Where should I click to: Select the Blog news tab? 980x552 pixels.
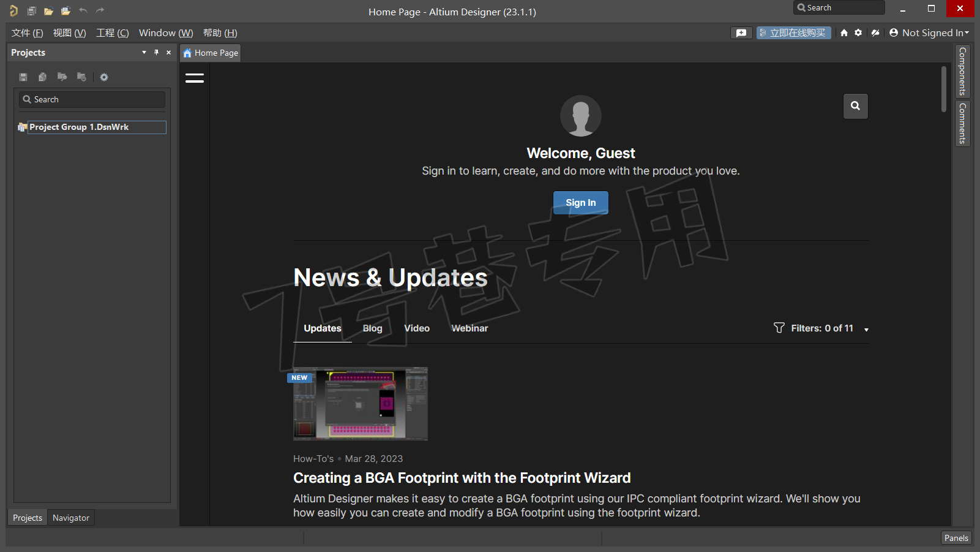(x=372, y=328)
